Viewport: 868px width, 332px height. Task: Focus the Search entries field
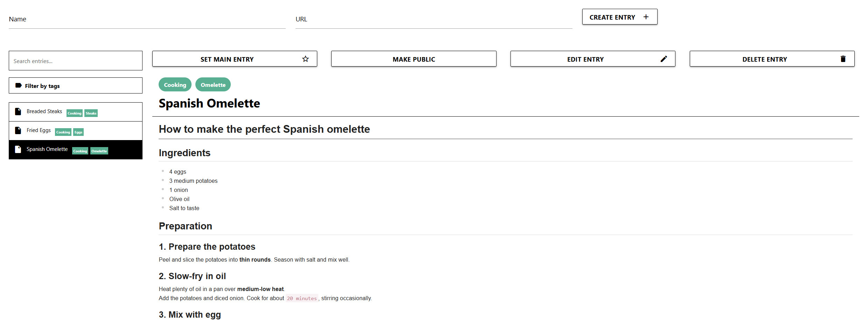(x=75, y=61)
